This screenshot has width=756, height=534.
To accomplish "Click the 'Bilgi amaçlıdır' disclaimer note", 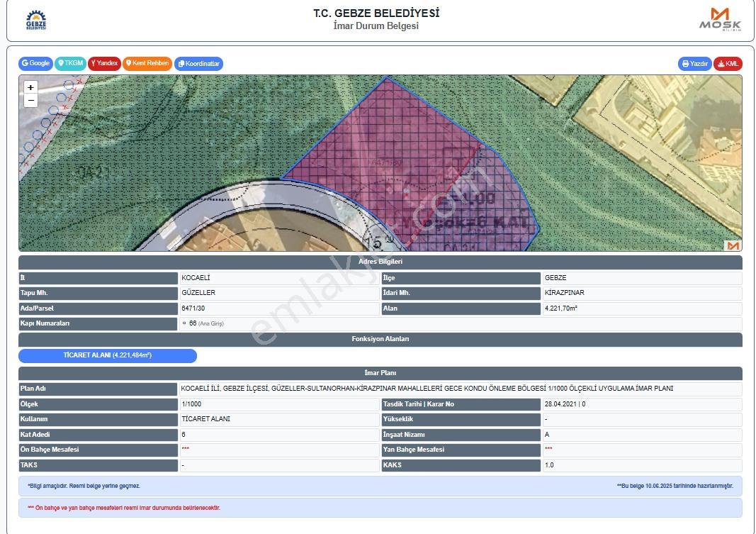I will 84,486.
